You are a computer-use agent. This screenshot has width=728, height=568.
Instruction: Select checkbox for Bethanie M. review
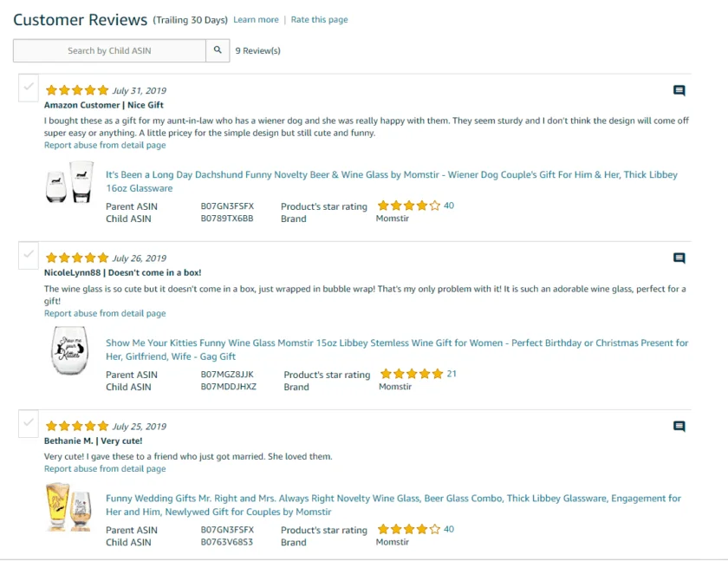tap(29, 424)
